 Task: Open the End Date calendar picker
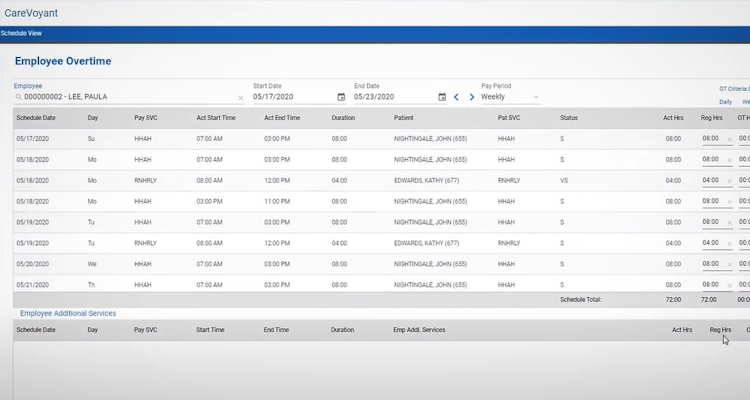point(442,97)
